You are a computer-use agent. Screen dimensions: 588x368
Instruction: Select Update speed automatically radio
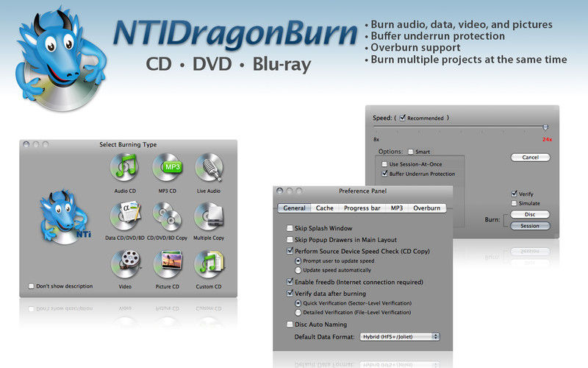point(298,270)
